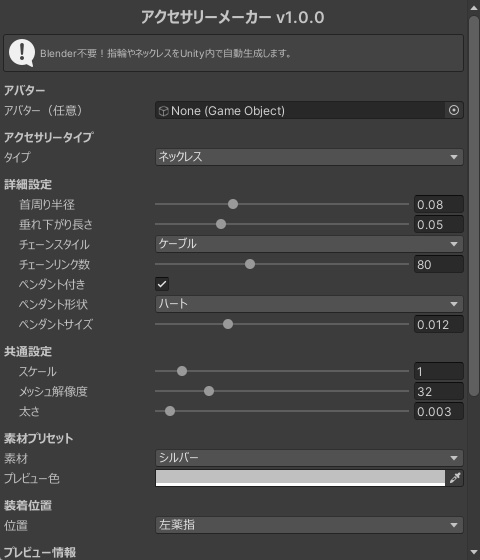The height and width of the screenshot is (560, 480).
Task: Click the 首周り半径 value field 0.08
Action: (x=439, y=205)
